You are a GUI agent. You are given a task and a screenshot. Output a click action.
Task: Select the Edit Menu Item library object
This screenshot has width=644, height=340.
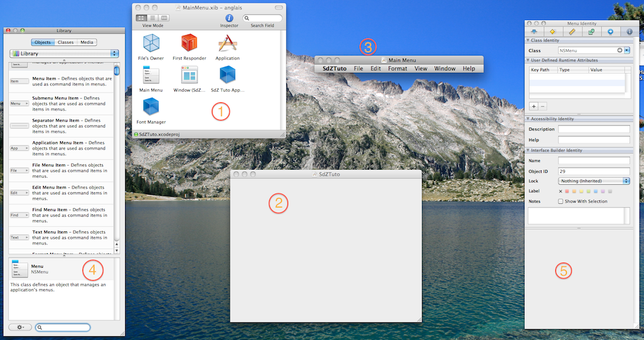click(x=61, y=193)
